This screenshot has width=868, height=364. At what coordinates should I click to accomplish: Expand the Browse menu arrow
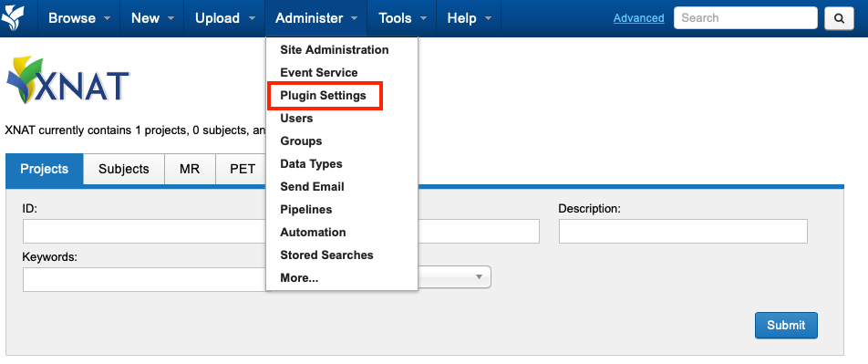point(108,18)
